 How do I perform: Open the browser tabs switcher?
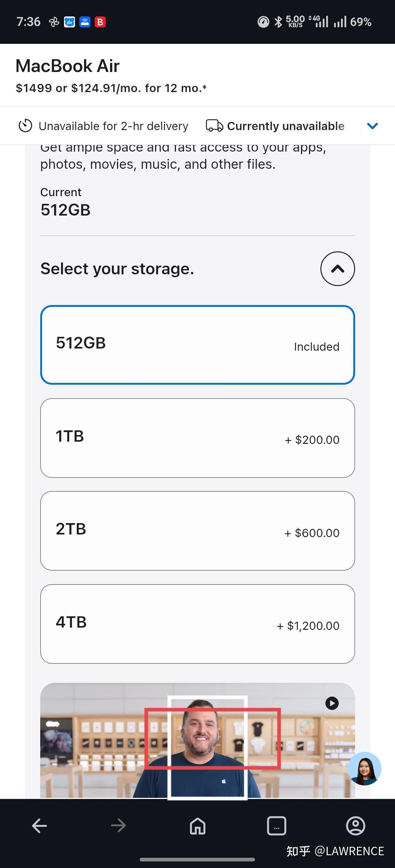276,826
